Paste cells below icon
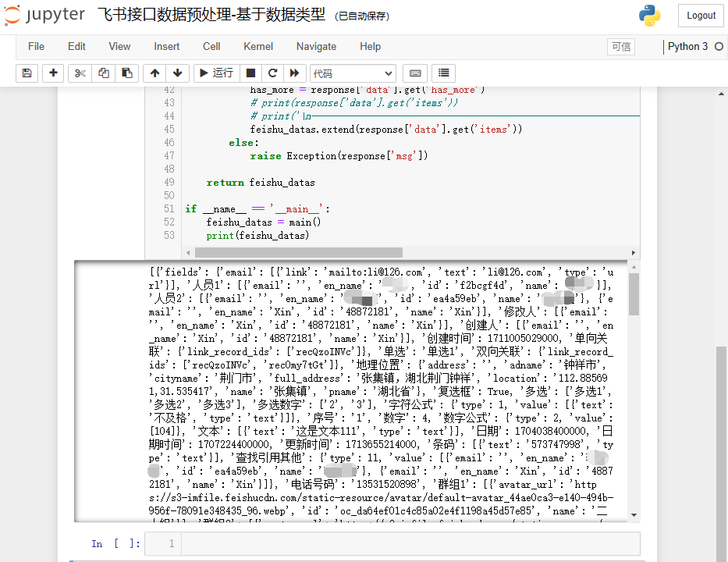The image size is (728, 562). pyautogui.click(x=126, y=73)
